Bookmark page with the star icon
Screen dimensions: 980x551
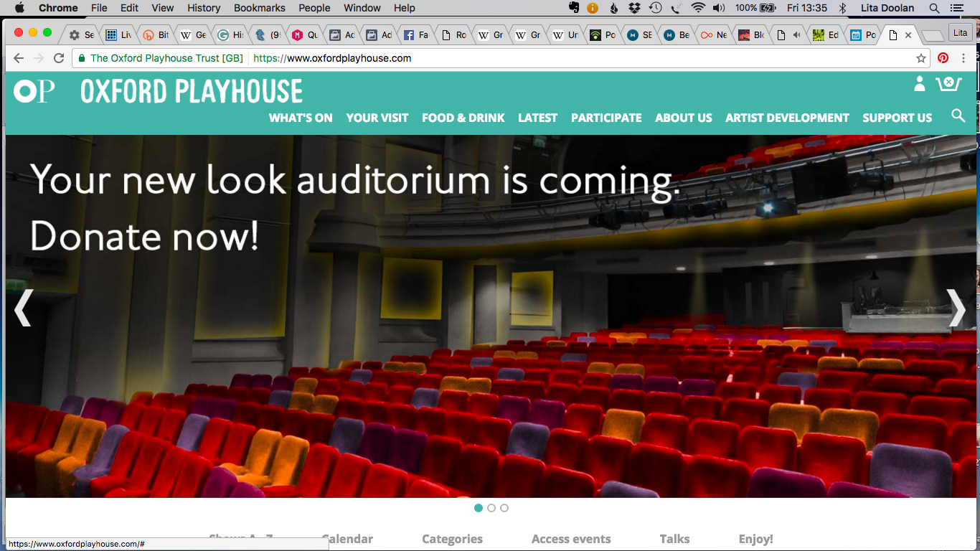(921, 58)
